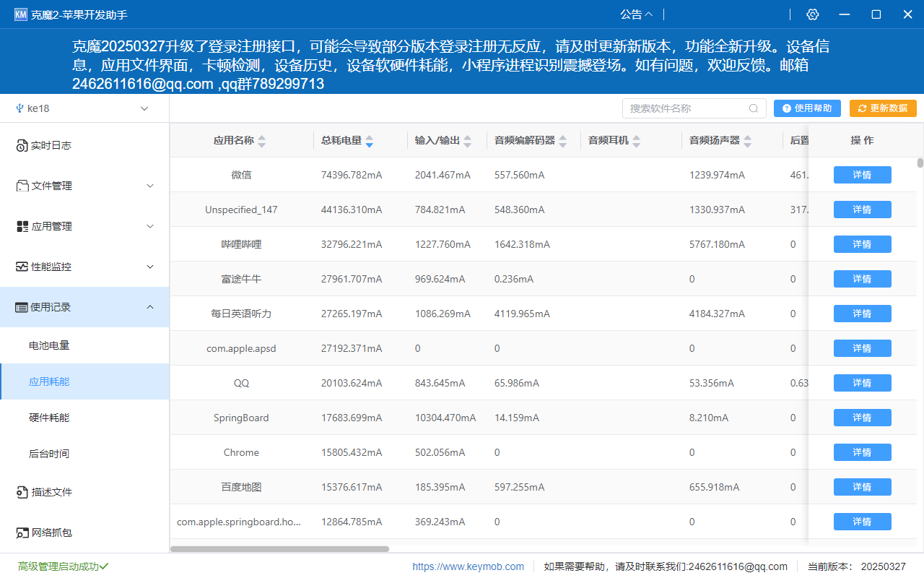Click the 网络抓包 capture icon

click(22, 532)
